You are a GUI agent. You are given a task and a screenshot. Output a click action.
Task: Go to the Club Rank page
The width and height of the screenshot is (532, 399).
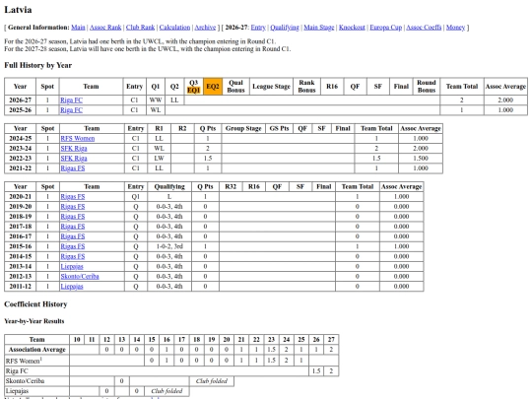point(140,28)
